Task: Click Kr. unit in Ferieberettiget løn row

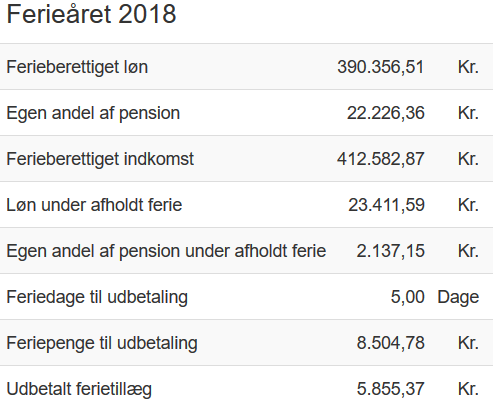Action: (x=468, y=67)
